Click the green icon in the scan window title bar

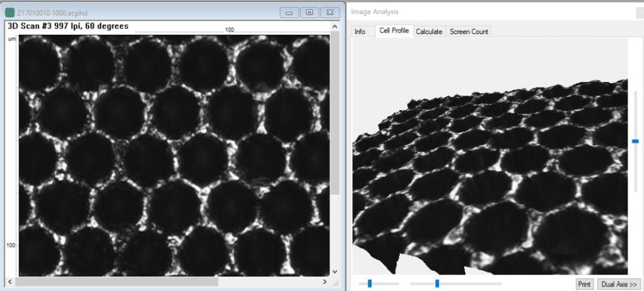click(x=10, y=13)
